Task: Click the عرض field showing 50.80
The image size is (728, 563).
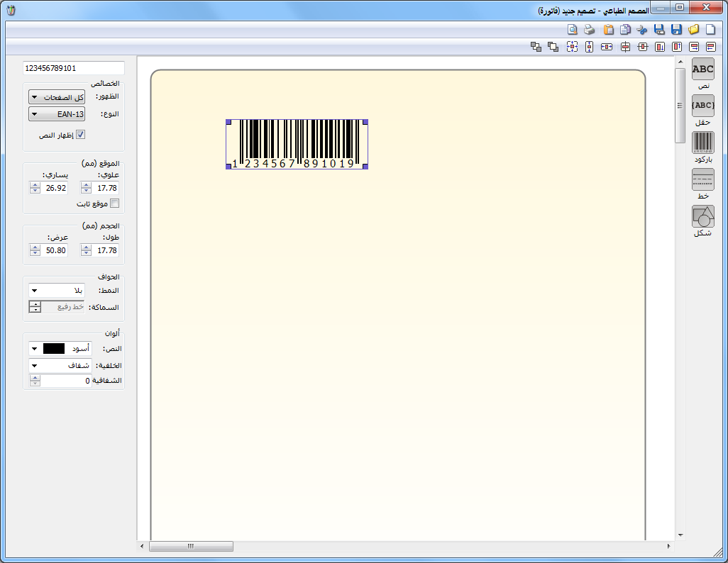Action: [x=54, y=250]
